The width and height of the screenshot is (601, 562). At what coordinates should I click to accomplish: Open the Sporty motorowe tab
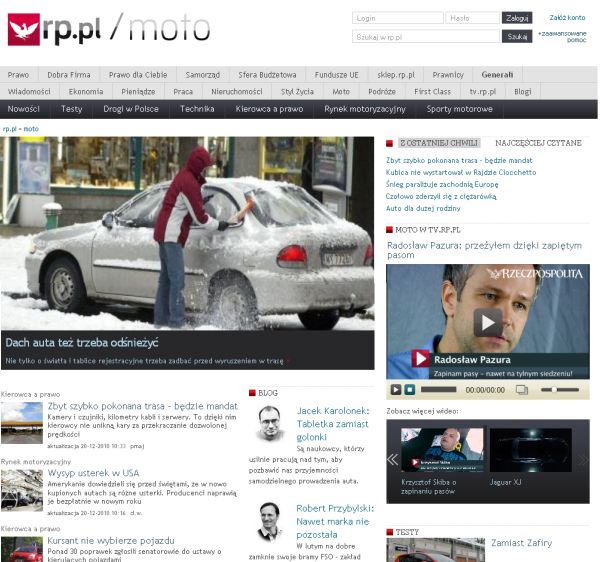[460, 109]
